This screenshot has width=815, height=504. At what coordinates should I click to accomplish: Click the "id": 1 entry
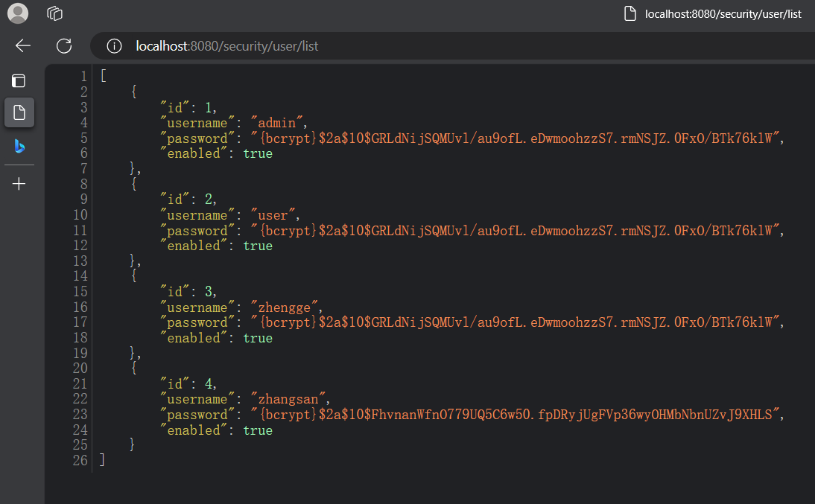(x=189, y=107)
